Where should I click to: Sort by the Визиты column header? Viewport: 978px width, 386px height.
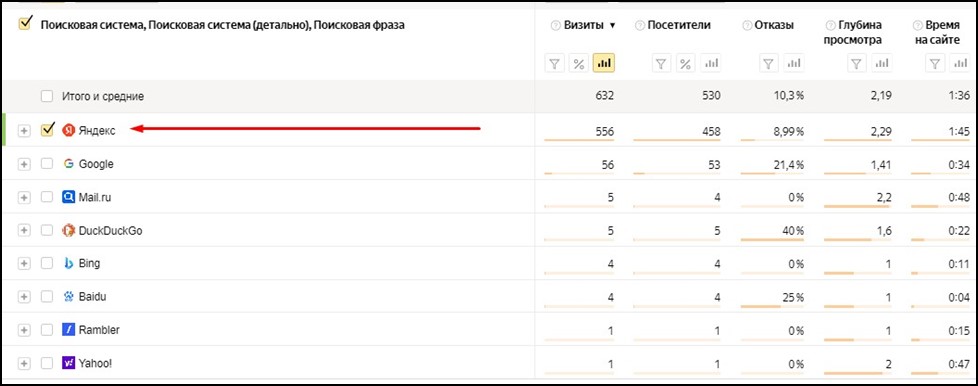point(583,26)
